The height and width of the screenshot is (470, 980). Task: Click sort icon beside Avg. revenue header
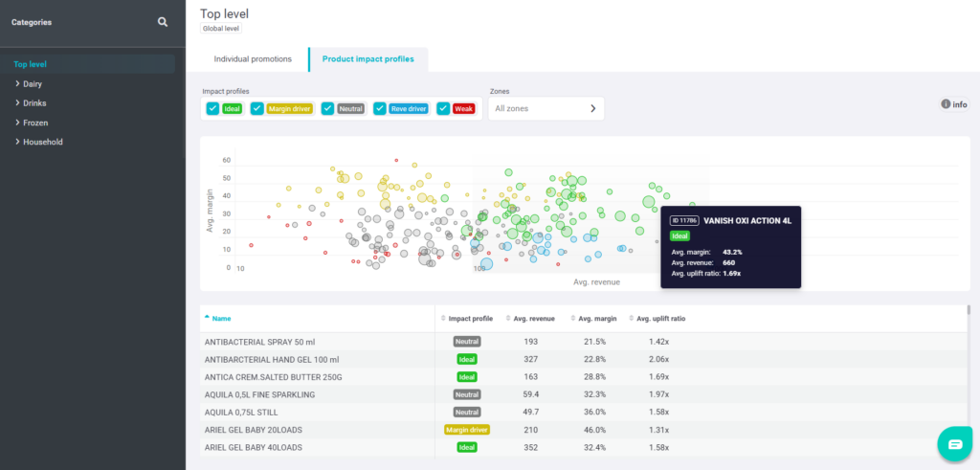pyautogui.click(x=507, y=318)
